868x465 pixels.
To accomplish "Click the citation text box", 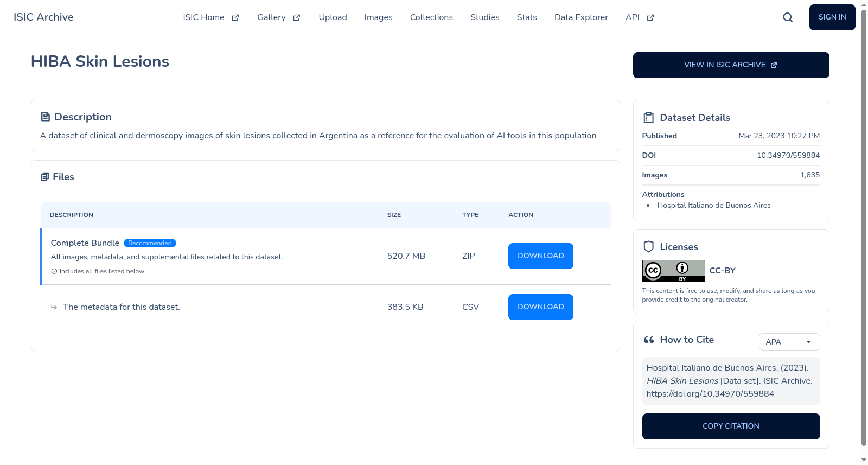I will (731, 381).
